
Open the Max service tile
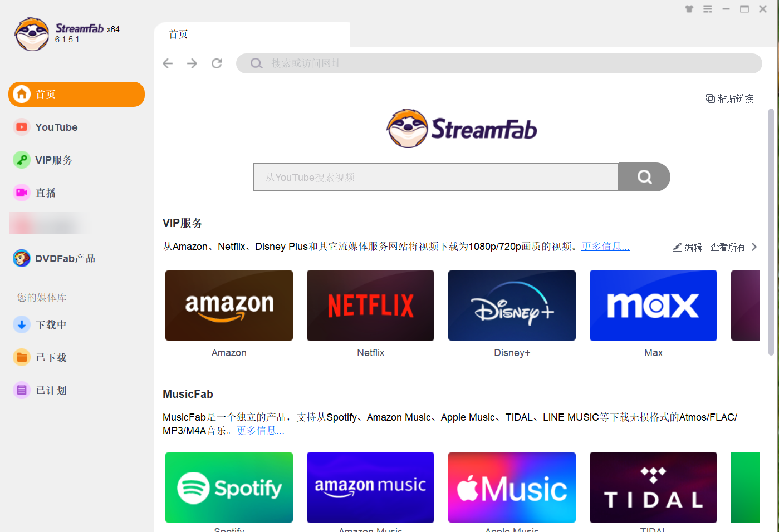[653, 306]
